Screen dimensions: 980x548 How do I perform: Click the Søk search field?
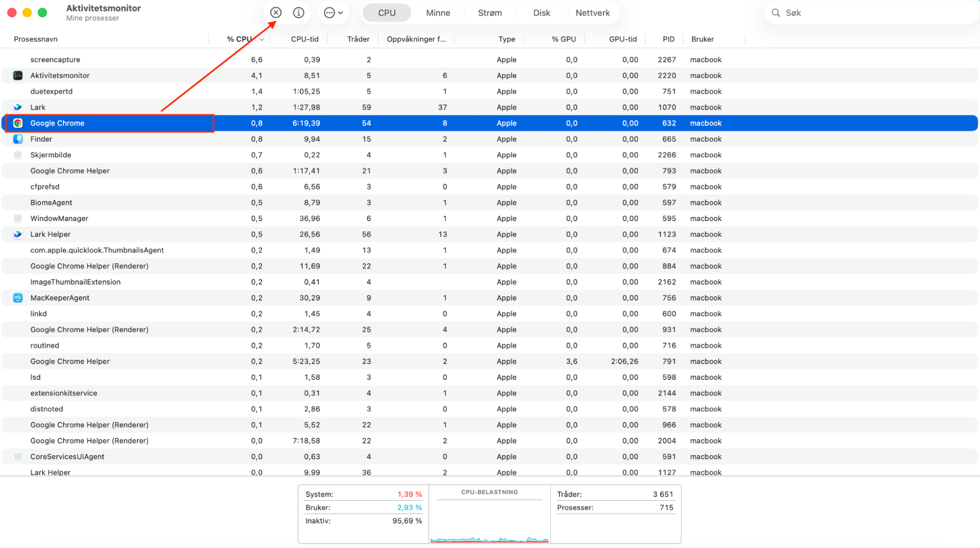tap(870, 13)
